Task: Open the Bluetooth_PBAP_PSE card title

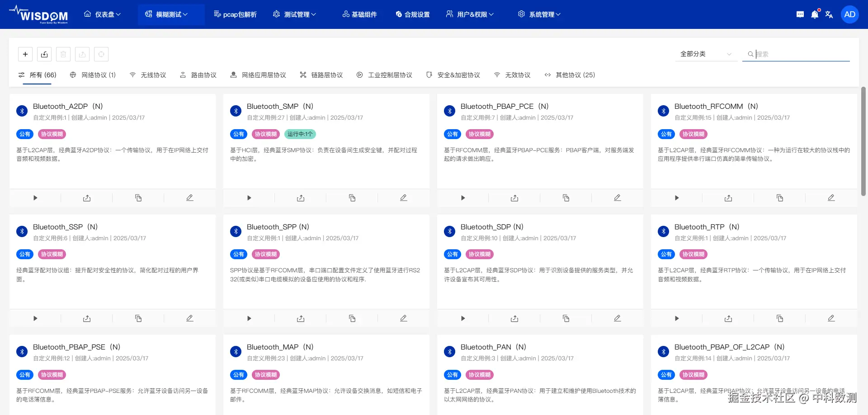Action: pyautogui.click(x=76, y=347)
